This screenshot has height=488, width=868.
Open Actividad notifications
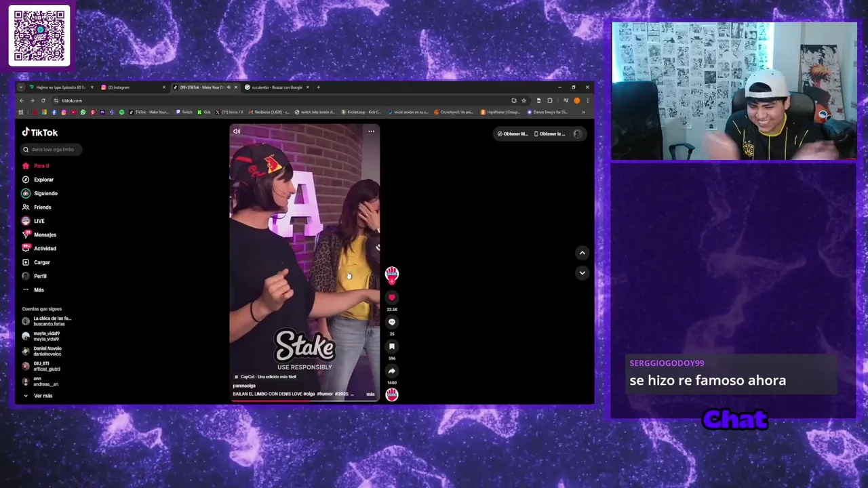[x=39, y=248]
